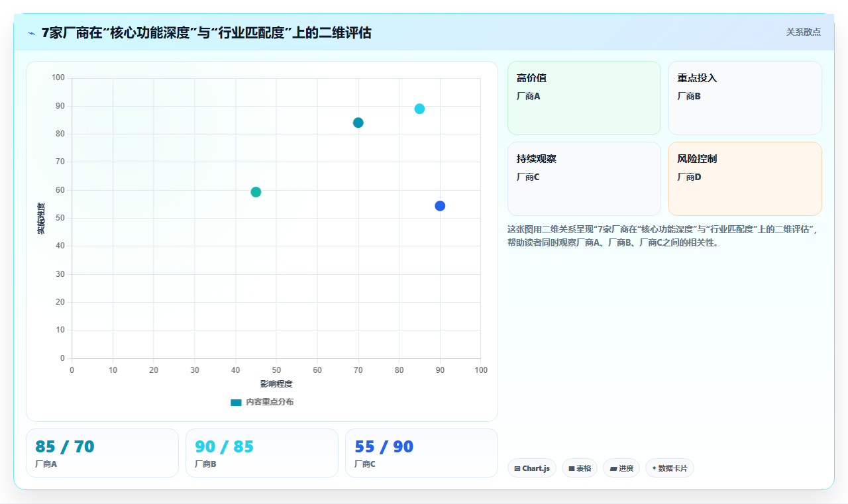Click the 厂商B label in stat card
The image size is (848, 504).
[x=206, y=464]
